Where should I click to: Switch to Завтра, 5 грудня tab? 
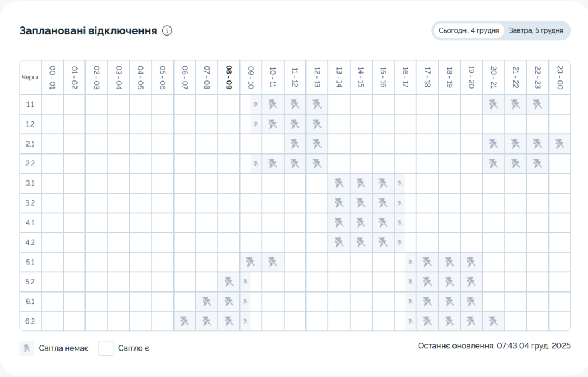(536, 30)
